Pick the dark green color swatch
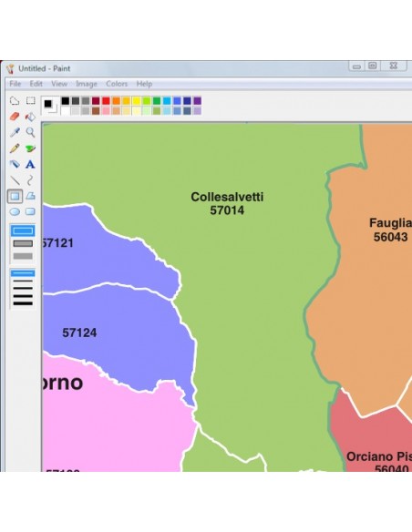The width and height of the screenshot is (412, 532). (157, 101)
